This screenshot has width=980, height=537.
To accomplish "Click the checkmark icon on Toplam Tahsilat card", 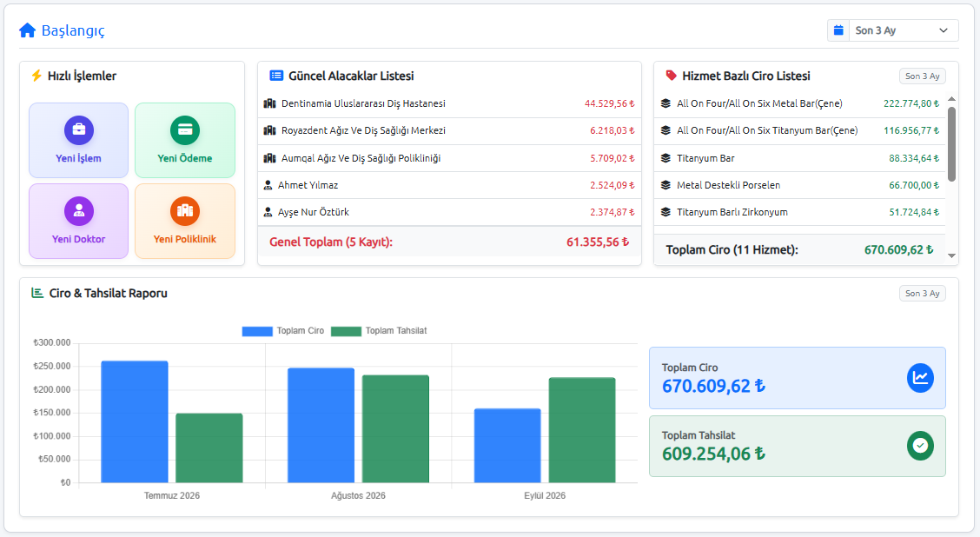I will [920, 446].
